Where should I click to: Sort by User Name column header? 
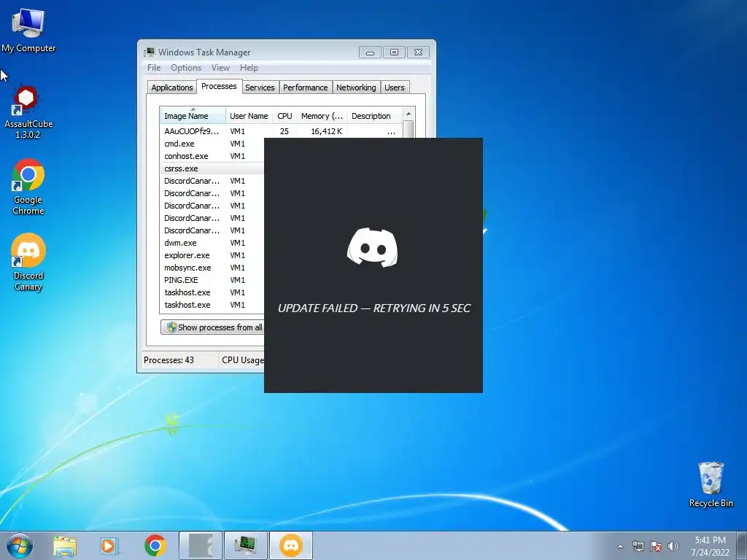(x=249, y=116)
